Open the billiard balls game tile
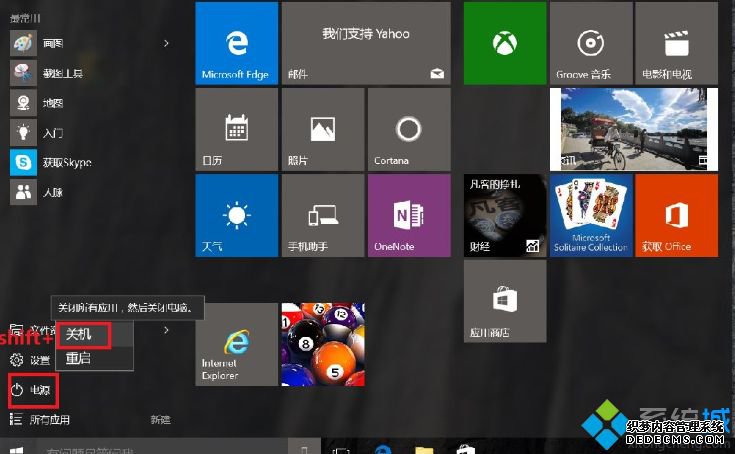The height and width of the screenshot is (454, 735). [x=322, y=344]
